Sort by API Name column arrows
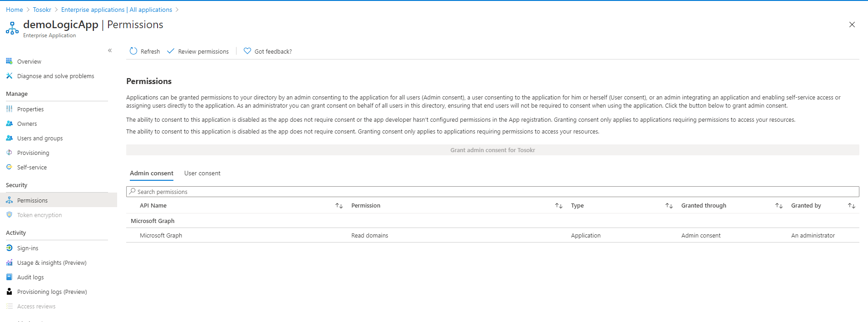Screen dimensions: 868x322 [339, 206]
